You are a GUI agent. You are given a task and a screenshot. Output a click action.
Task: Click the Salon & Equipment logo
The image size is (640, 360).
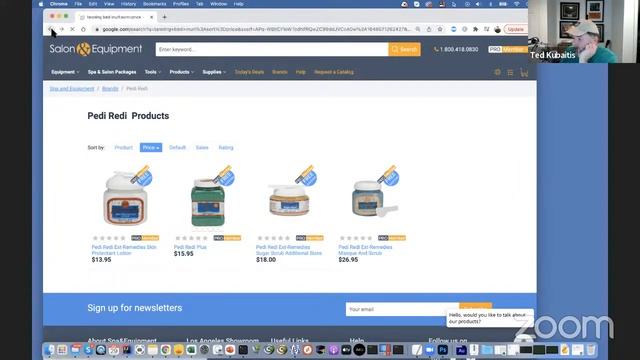click(x=96, y=49)
